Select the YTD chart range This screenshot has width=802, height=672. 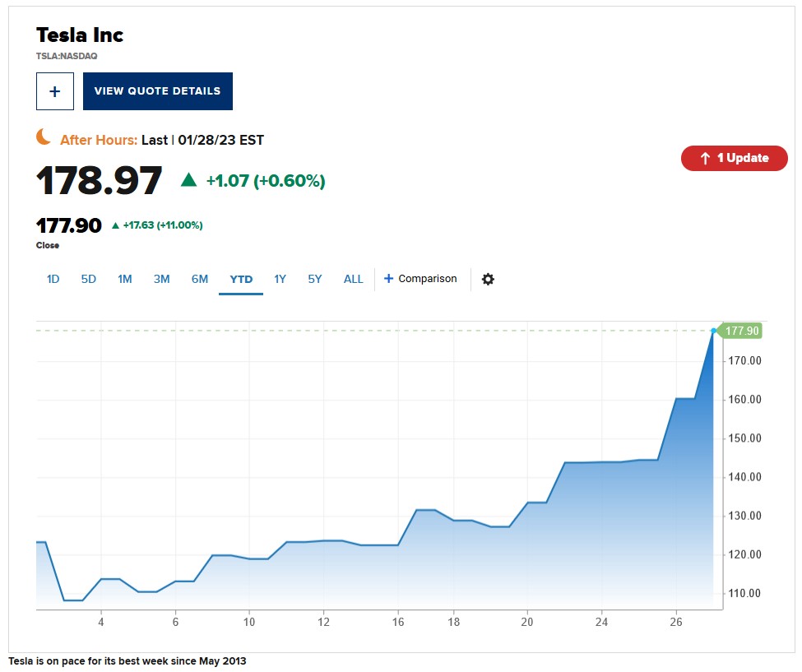coord(241,279)
